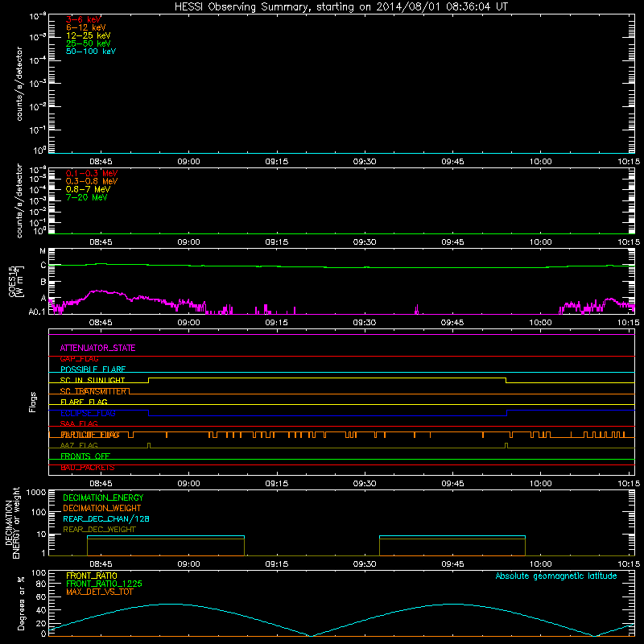Screen dimensions: 644x644
Task: Click 09:30 tick label under Flags panel
Action: coord(365,484)
